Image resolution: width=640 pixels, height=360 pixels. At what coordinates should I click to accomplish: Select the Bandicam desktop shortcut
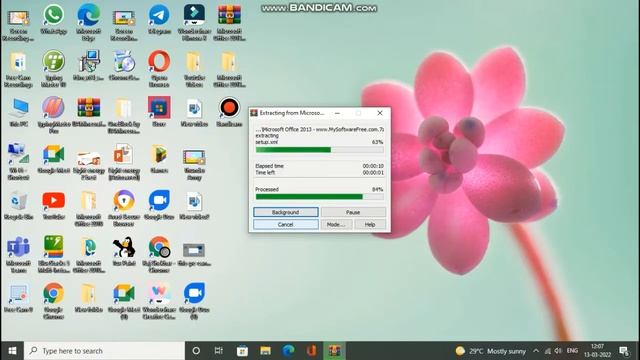pos(229,112)
